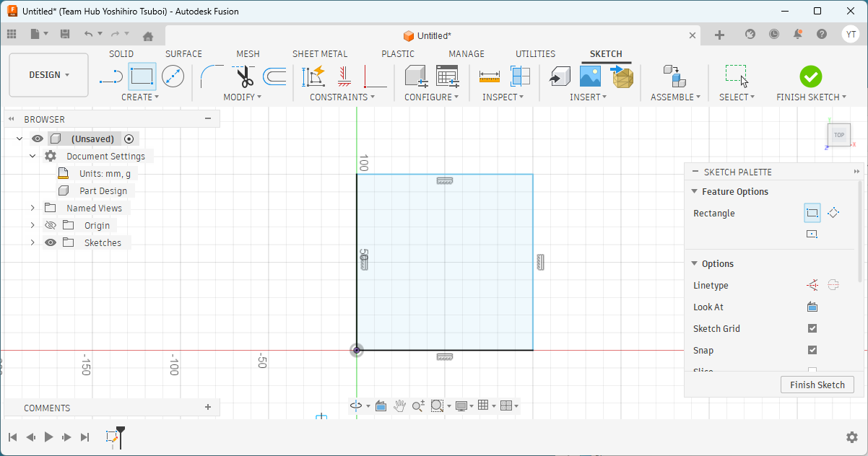Collapse the Document Settings node
The width and height of the screenshot is (868, 456).
pyautogui.click(x=32, y=156)
